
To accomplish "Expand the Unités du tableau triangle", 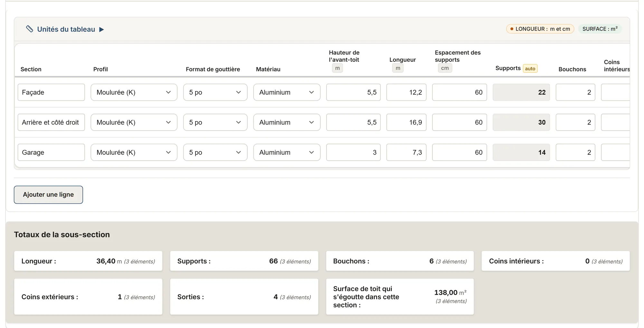I will [x=101, y=29].
